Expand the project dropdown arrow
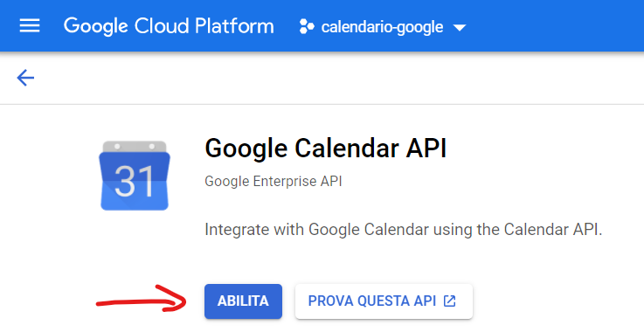Screen dimensions: 644x332 (x=459, y=28)
